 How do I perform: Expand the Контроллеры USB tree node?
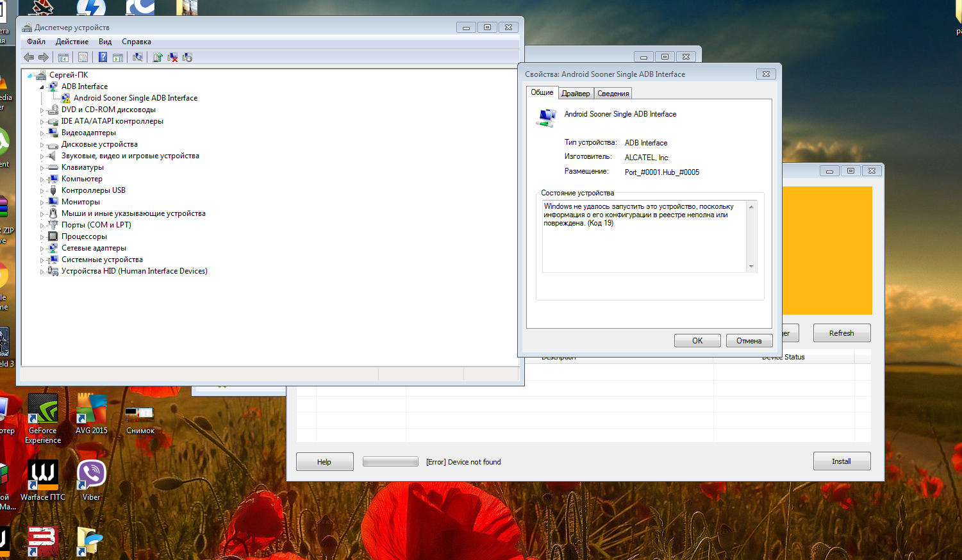[42, 191]
